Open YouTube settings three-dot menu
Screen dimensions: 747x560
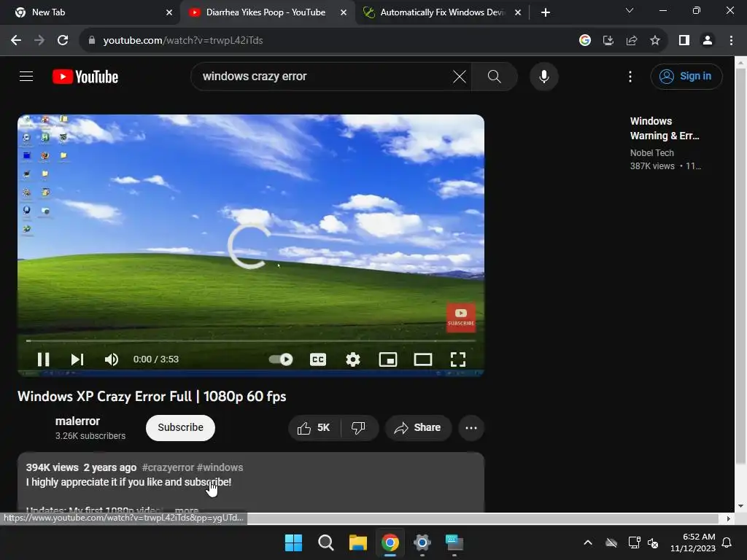tap(630, 76)
